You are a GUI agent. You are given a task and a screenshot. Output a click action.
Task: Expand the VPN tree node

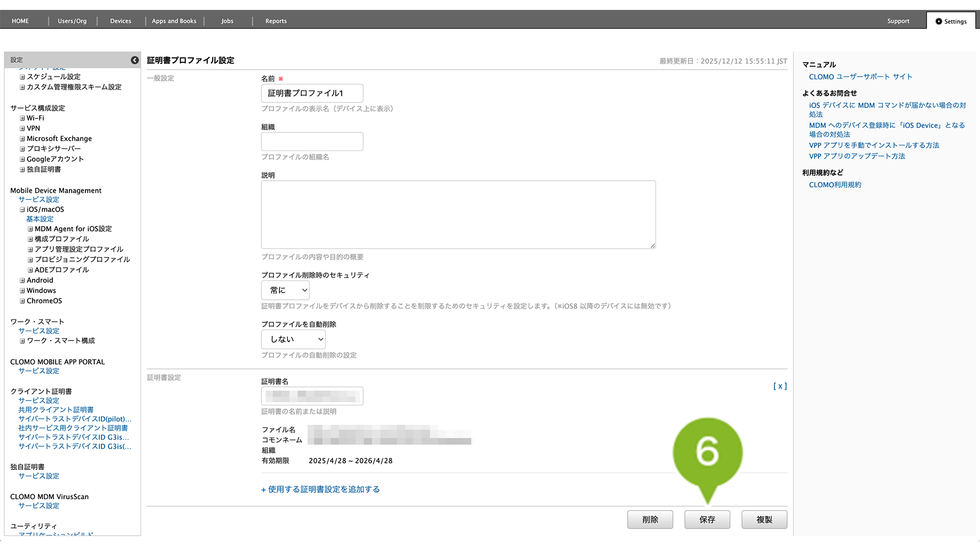[23, 128]
